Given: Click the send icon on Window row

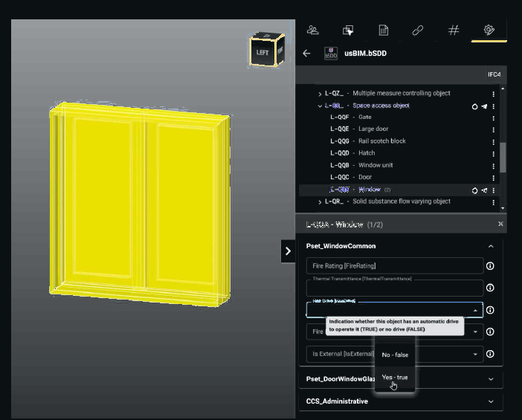Looking at the screenshot, I should click(x=484, y=190).
